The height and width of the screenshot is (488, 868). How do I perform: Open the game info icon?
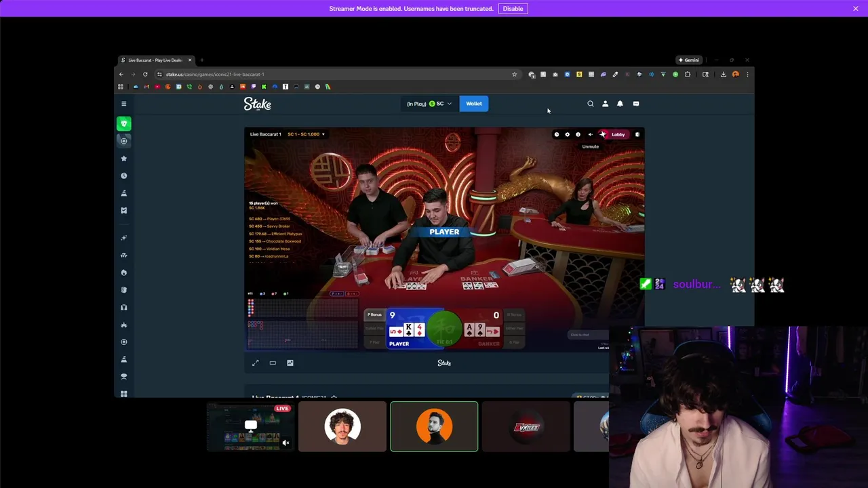[578, 134]
